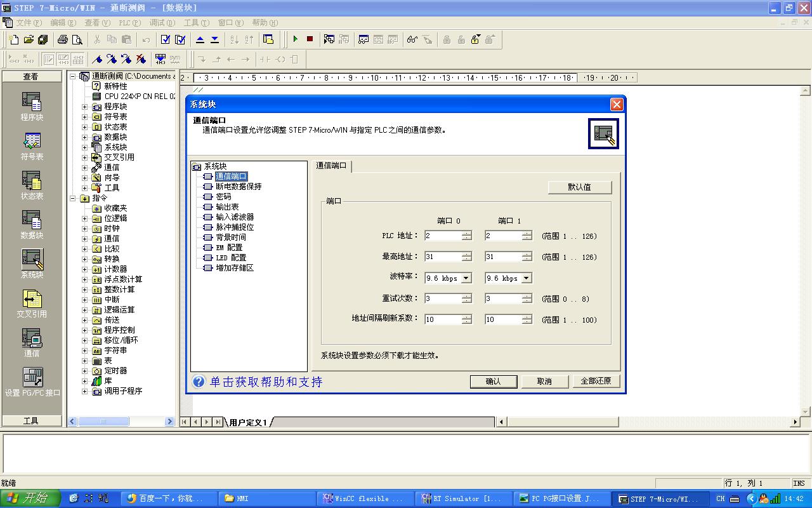Expand the 程序块 node in project tree

point(85,107)
